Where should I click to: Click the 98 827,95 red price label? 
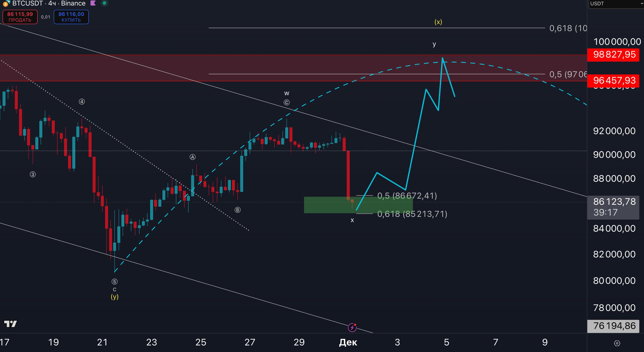pos(613,55)
